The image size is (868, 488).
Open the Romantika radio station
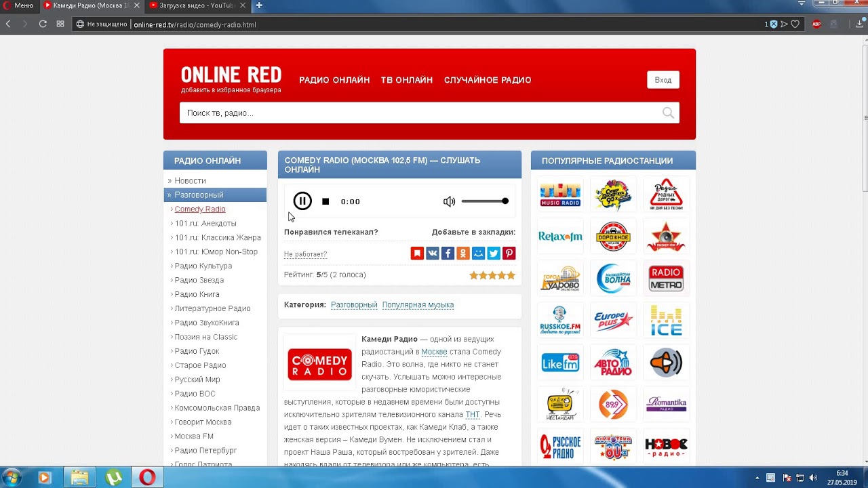[x=666, y=405]
